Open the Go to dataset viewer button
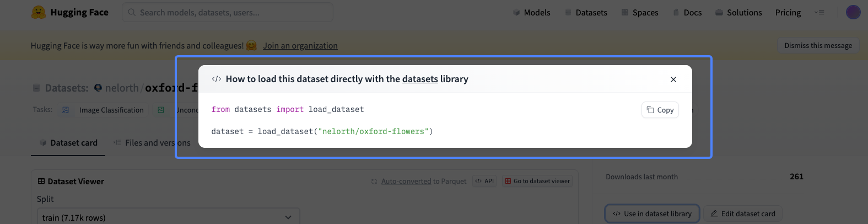 pyautogui.click(x=537, y=181)
